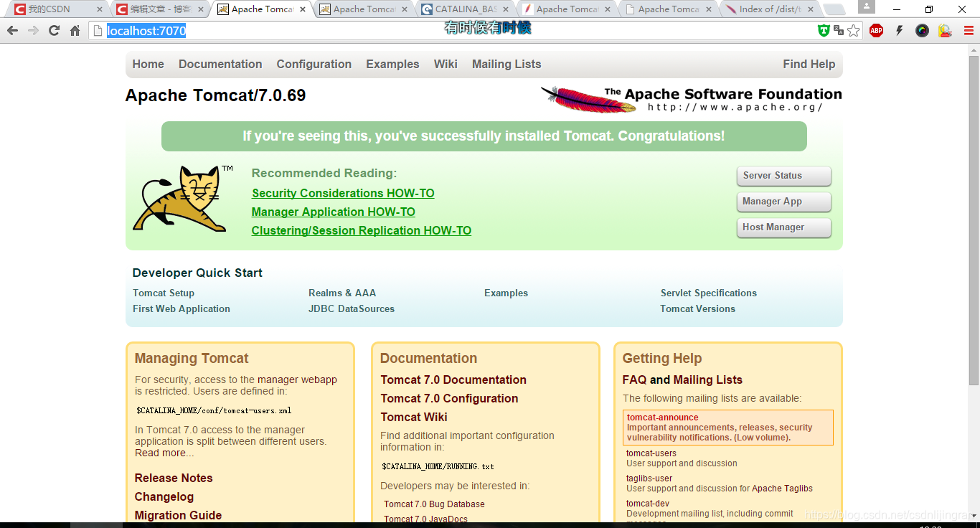Screen dimensions: 980x528
Task: Open the FAQ link in Getting Help
Action: [634, 379]
